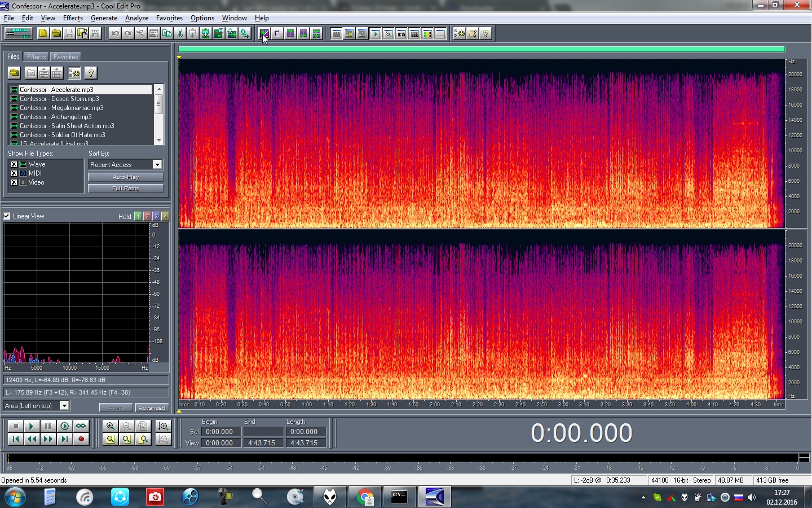Viewport: 812px width, 508px height.
Task: Zoom in vertically with the magnifier icon
Action: pyautogui.click(x=164, y=426)
